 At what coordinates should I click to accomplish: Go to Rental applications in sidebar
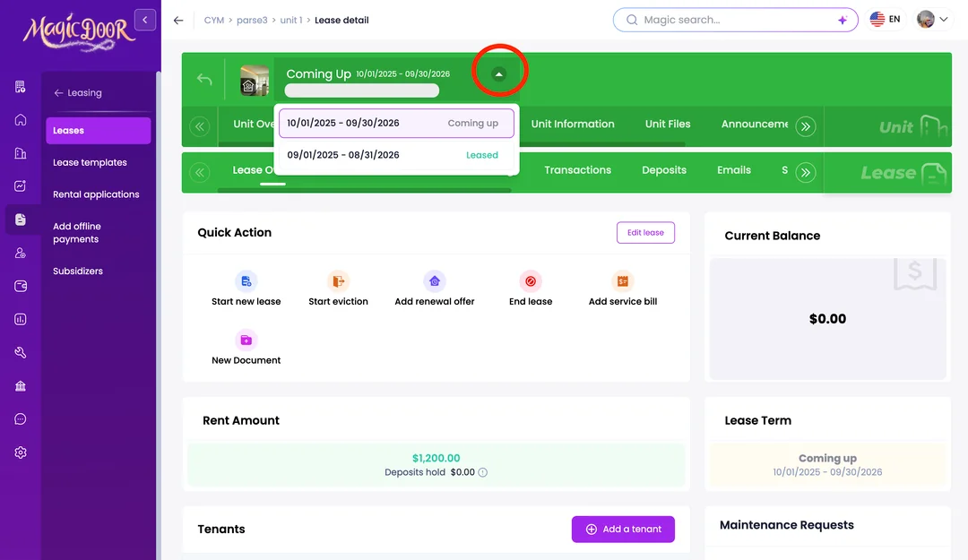(96, 194)
